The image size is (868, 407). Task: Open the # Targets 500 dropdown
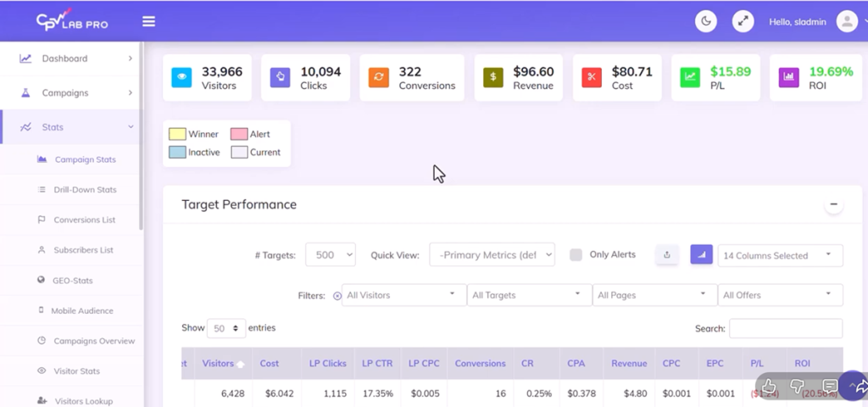(x=330, y=255)
